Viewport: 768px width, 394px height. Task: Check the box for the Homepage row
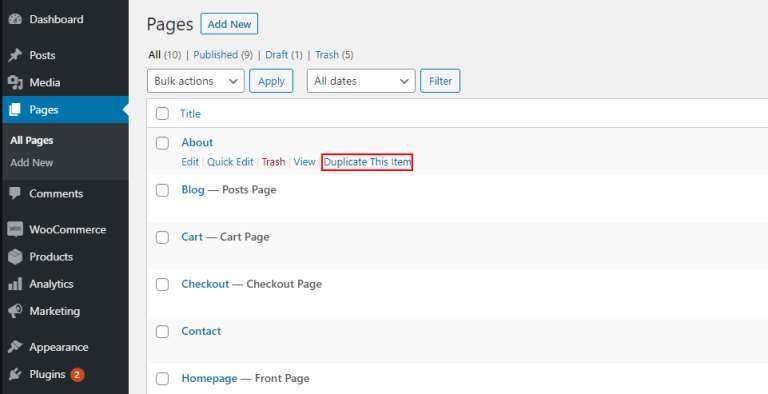tap(162, 378)
